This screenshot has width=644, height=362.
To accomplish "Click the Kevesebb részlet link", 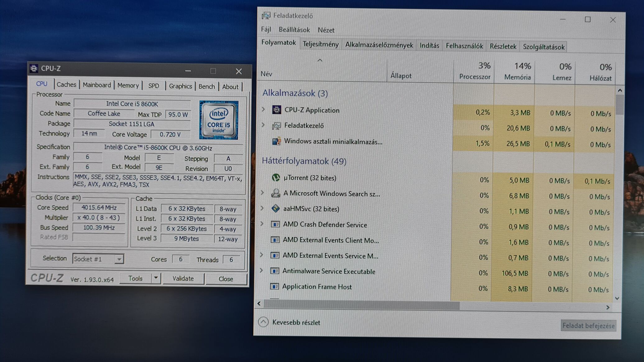I will (x=296, y=322).
